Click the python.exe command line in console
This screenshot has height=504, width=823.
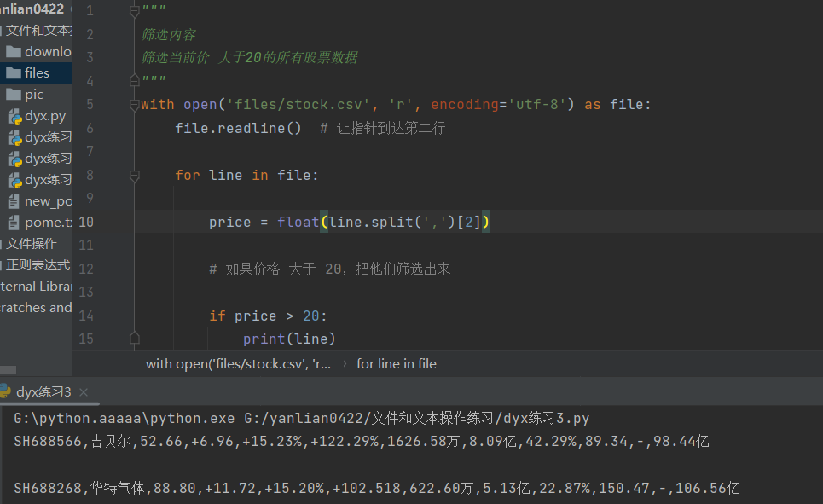pyautogui.click(x=302, y=418)
